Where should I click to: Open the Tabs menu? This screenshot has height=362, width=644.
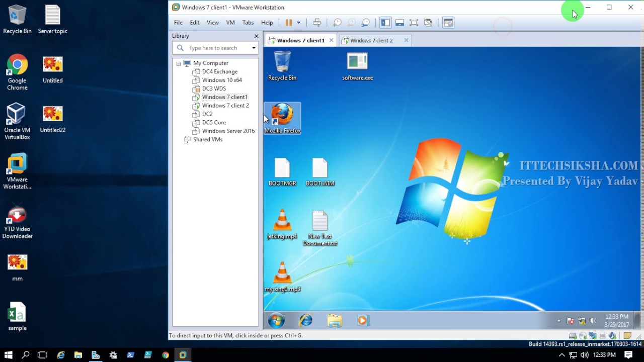[248, 23]
